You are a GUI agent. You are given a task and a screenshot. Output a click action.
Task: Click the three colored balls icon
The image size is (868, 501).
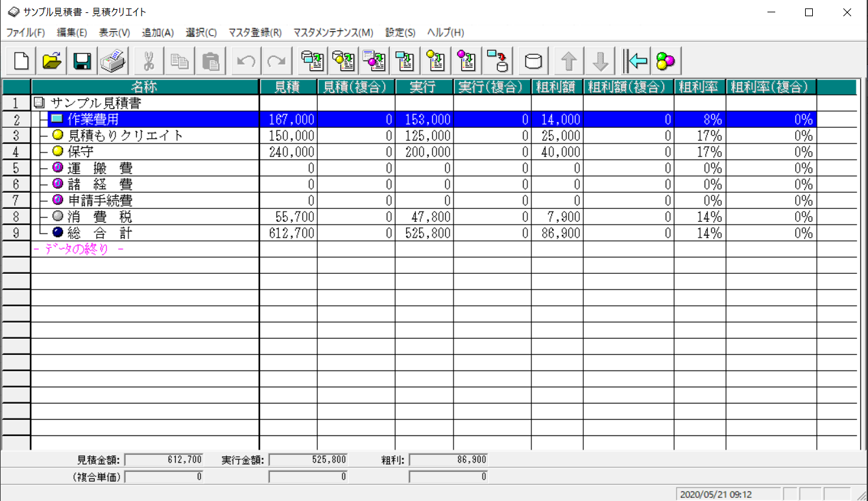[666, 62]
